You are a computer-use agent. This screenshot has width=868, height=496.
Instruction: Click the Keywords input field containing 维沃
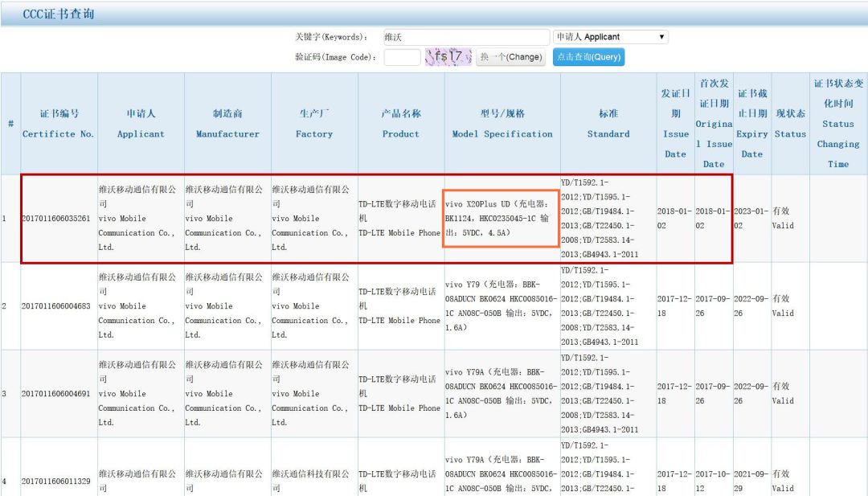pyautogui.click(x=466, y=37)
